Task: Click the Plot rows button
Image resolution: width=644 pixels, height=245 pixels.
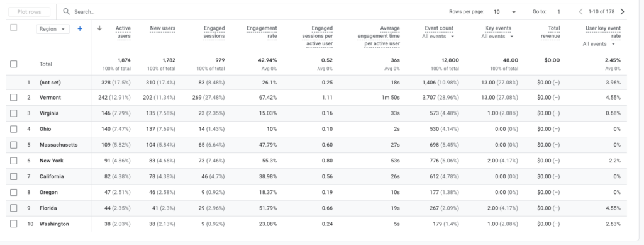Action: coord(29,12)
